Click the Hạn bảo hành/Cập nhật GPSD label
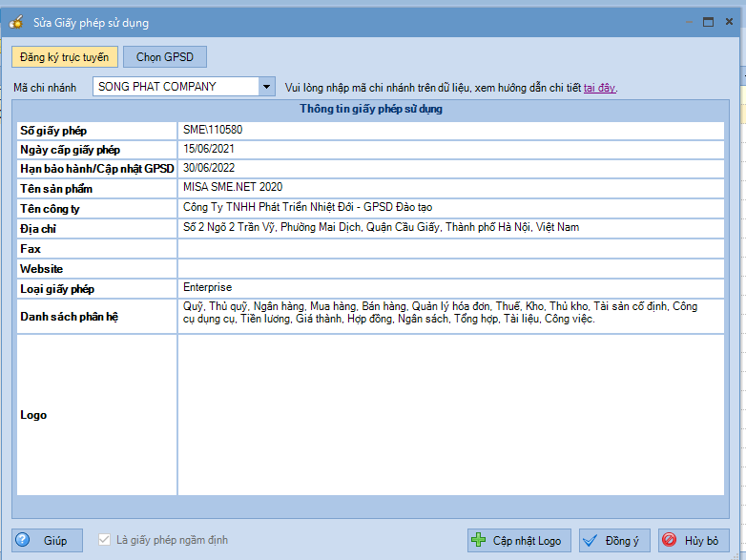 (97, 169)
